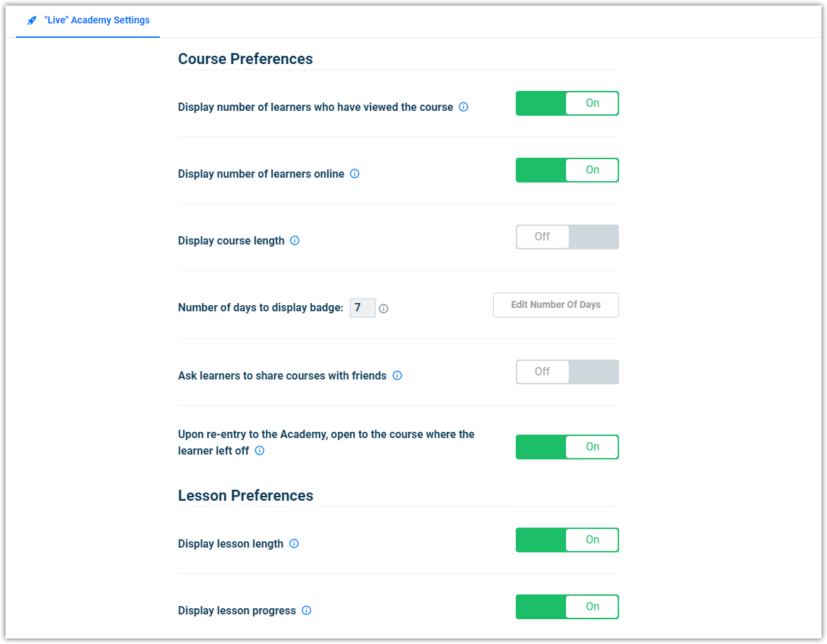Click info icon beside number of days field

click(x=384, y=309)
